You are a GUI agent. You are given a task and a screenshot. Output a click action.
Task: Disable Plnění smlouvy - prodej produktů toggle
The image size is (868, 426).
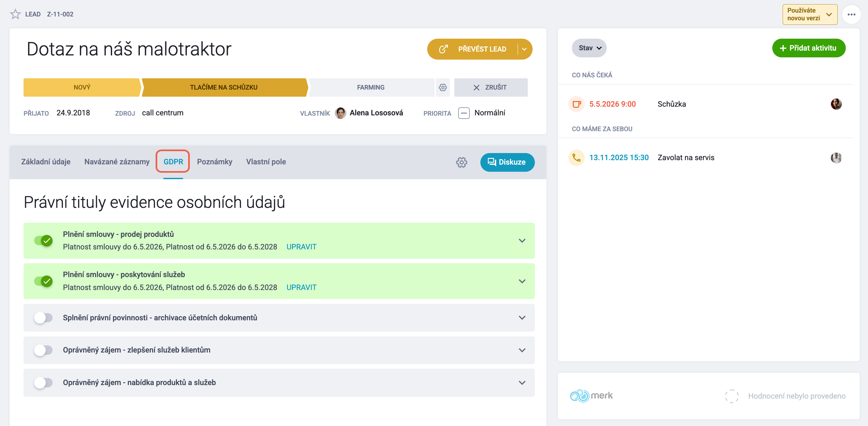click(x=43, y=241)
